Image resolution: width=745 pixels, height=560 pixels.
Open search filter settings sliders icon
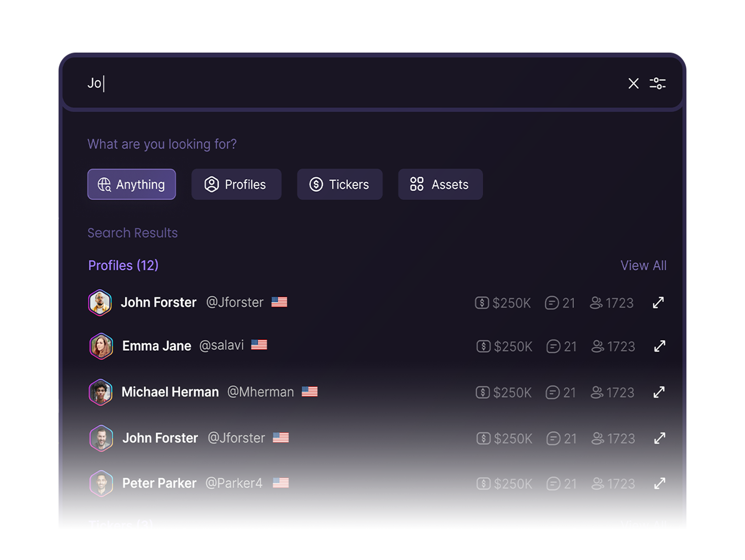pos(657,83)
